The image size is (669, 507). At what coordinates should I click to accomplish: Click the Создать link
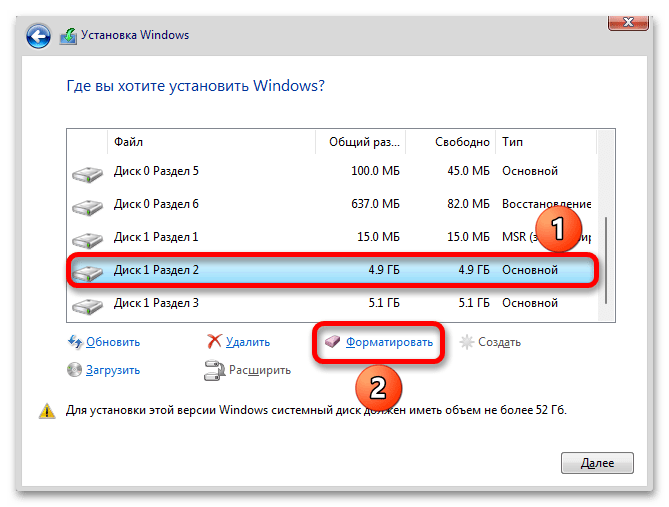(x=499, y=342)
